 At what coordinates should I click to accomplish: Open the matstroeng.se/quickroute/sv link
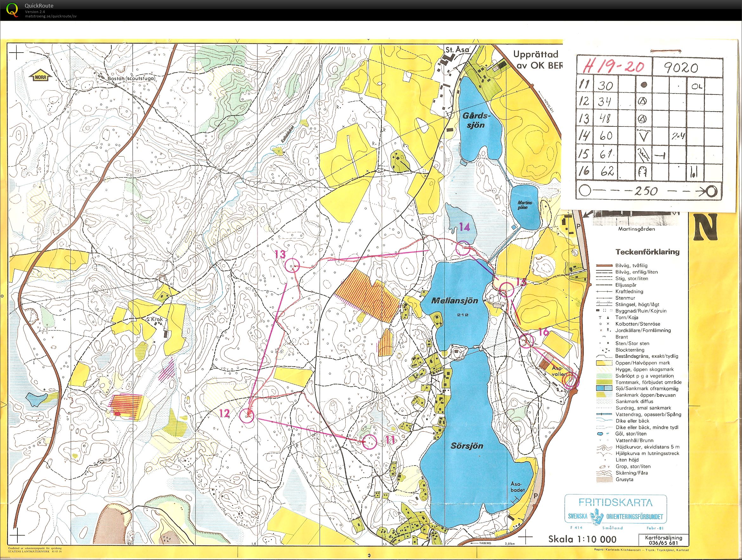(51, 16)
